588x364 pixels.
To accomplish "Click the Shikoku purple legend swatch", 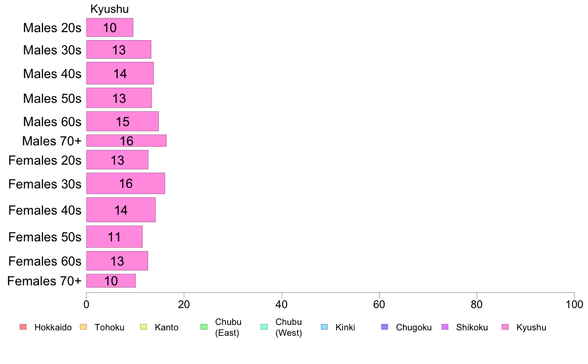I will (x=445, y=327).
